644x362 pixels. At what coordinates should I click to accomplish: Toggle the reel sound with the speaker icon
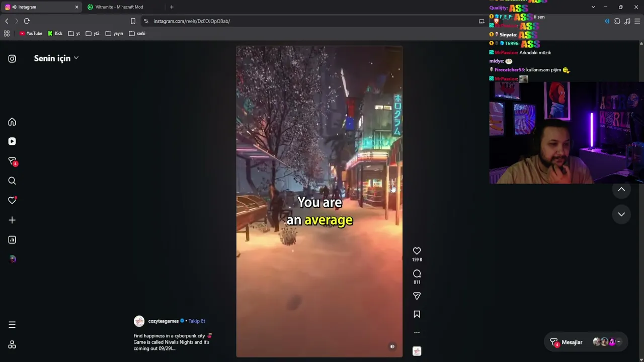392,346
